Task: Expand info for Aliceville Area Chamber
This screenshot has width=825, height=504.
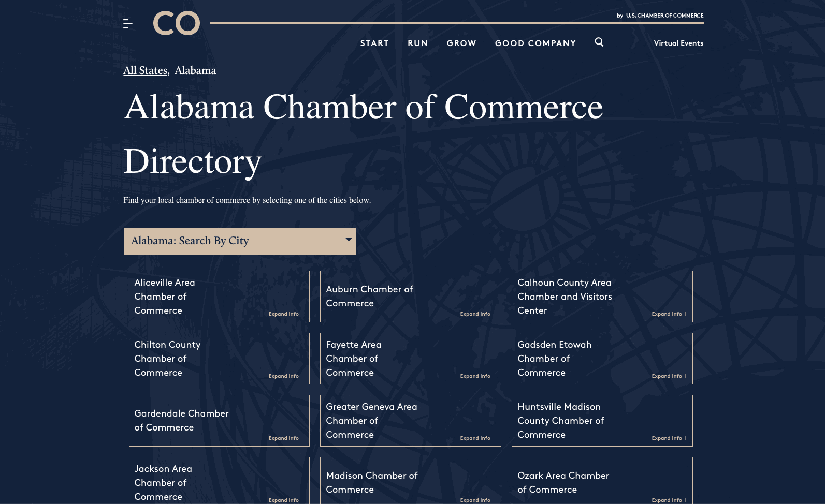Action: pos(286,314)
